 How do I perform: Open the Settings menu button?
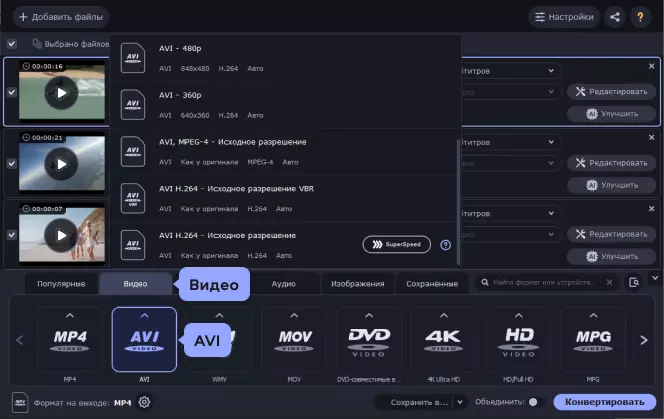(564, 17)
